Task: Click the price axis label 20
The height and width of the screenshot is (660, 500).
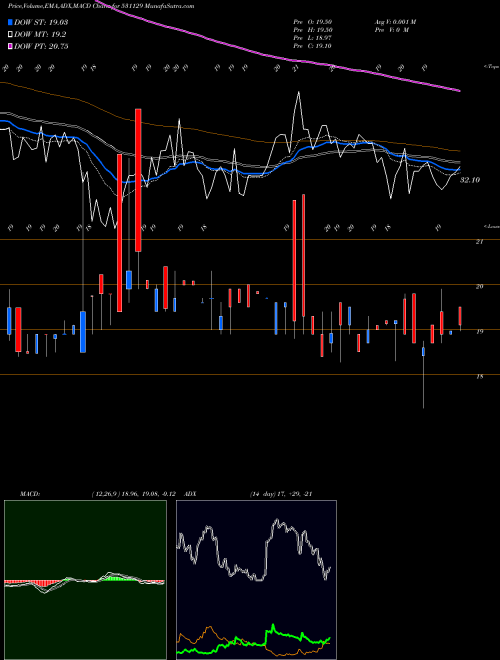Action: (x=480, y=287)
